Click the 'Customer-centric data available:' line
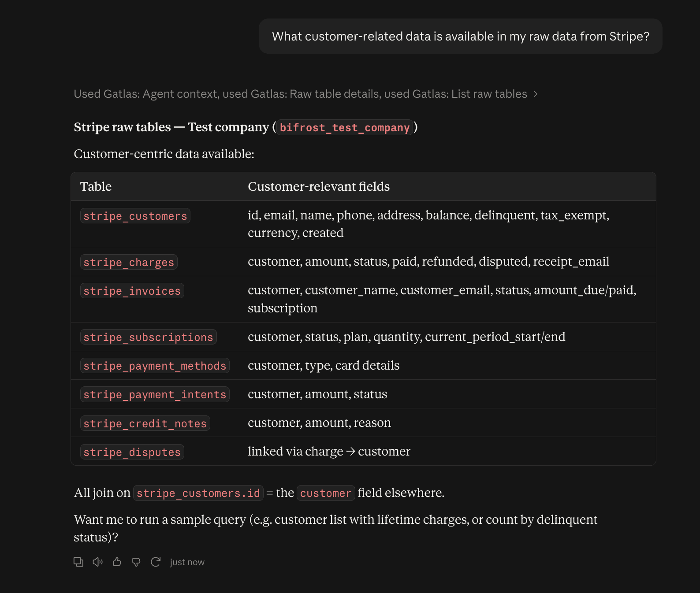 [x=164, y=154]
